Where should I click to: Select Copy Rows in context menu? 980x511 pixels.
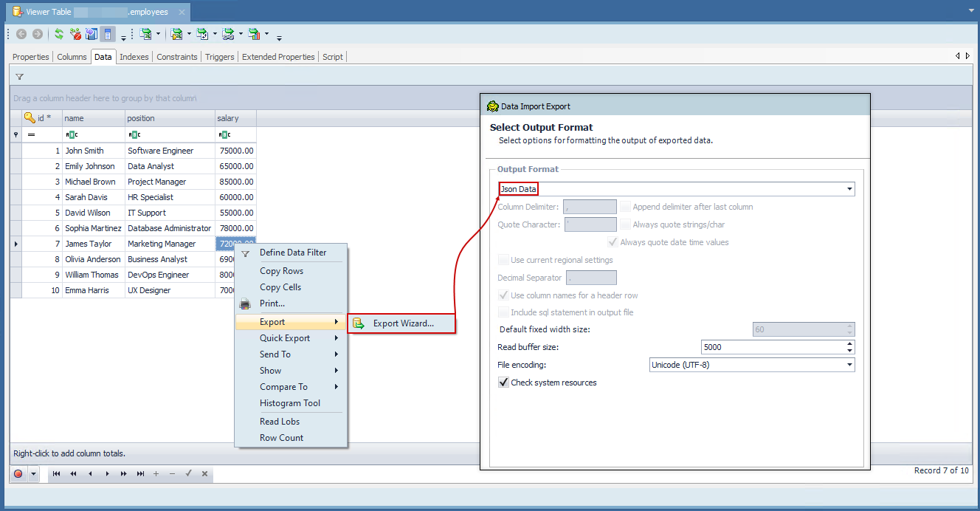click(291, 271)
